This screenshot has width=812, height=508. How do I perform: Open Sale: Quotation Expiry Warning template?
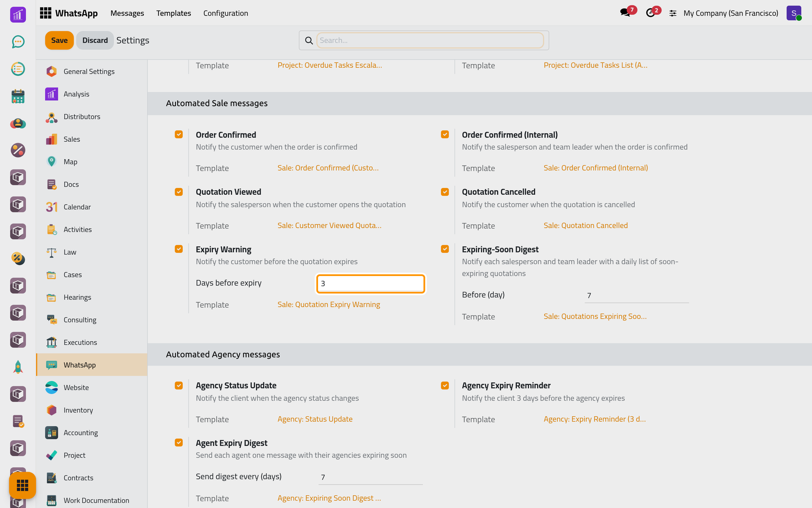pyautogui.click(x=329, y=304)
